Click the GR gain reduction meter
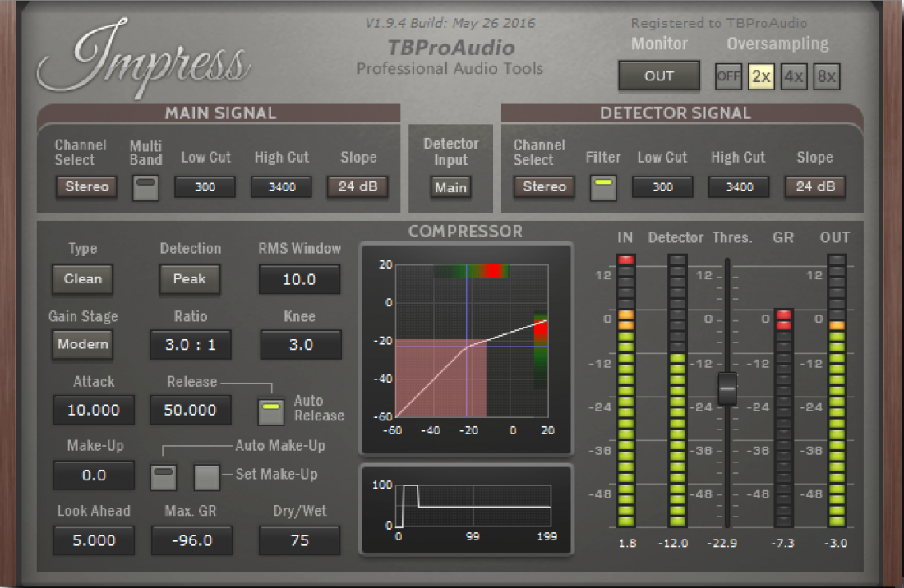The image size is (904, 588). click(x=783, y=417)
